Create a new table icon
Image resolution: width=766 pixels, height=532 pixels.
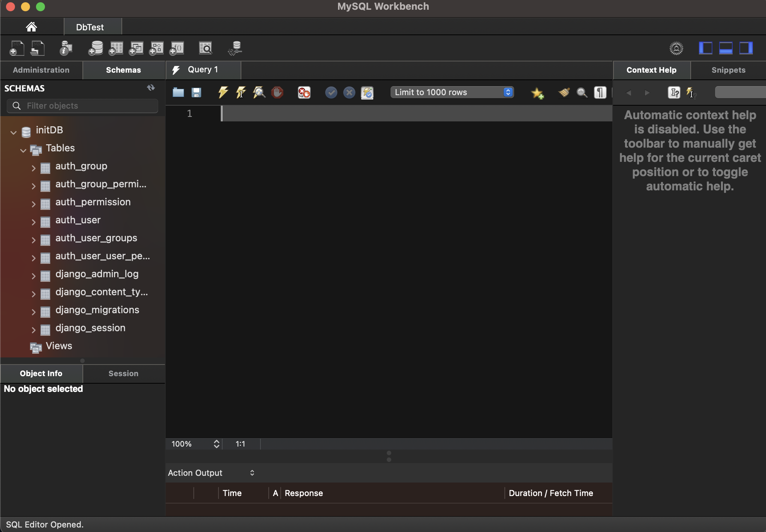click(x=116, y=48)
